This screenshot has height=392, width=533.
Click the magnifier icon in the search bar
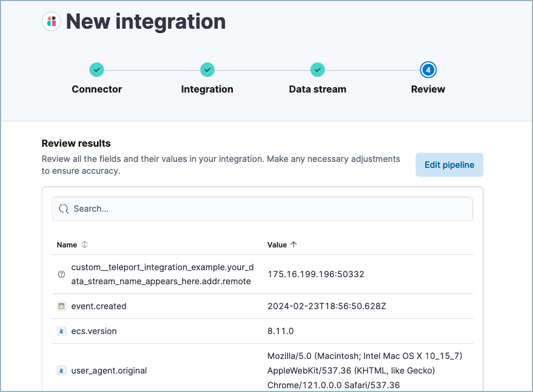pos(64,208)
